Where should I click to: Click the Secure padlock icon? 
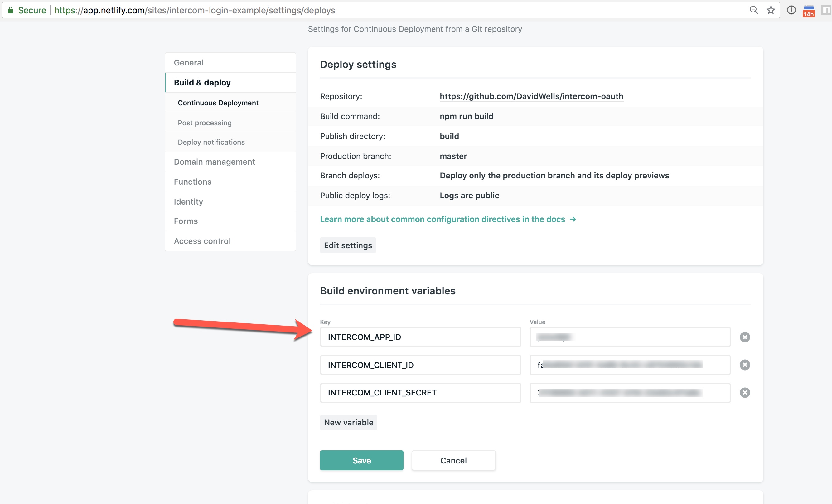pyautogui.click(x=11, y=10)
